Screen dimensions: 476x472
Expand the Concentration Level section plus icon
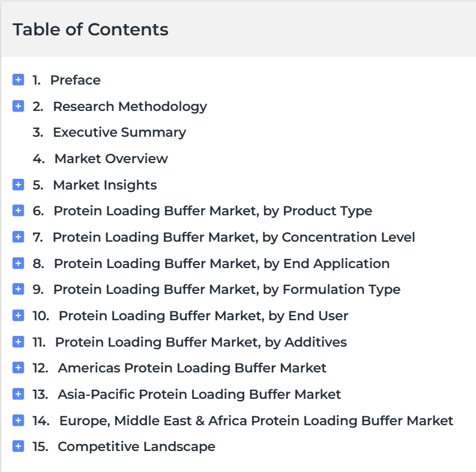click(x=18, y=237)
